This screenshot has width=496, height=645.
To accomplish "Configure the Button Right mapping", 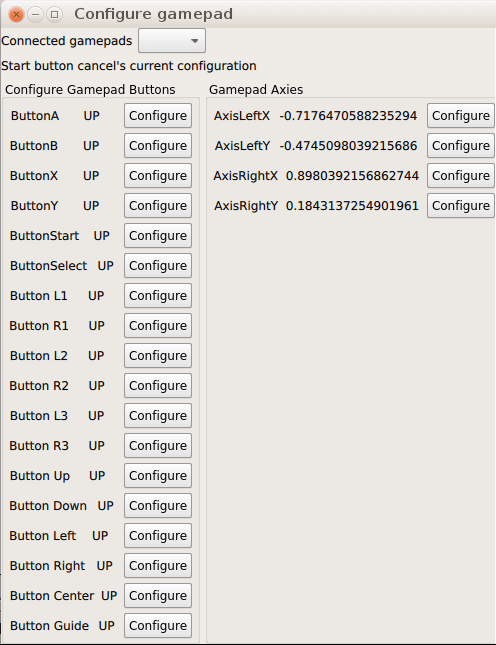I will [158, 566].
